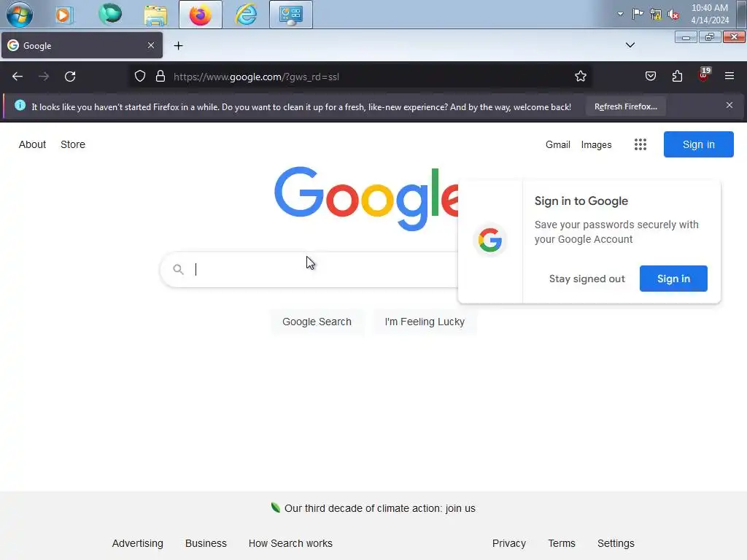
Task: Open the Store link
Action: (x=73, y=144)
